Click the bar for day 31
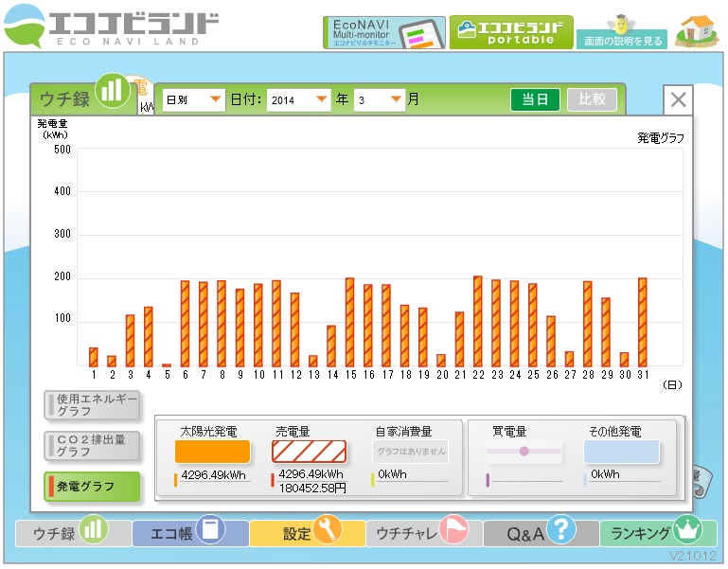728x569 pixels. coord(643,322)
